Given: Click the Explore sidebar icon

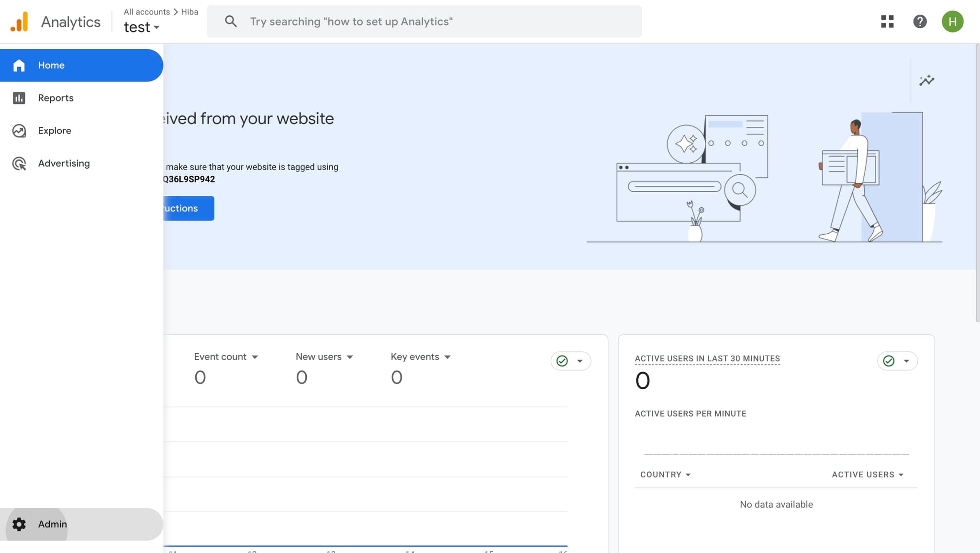Looking at the screenshot, I should [19, 131].
